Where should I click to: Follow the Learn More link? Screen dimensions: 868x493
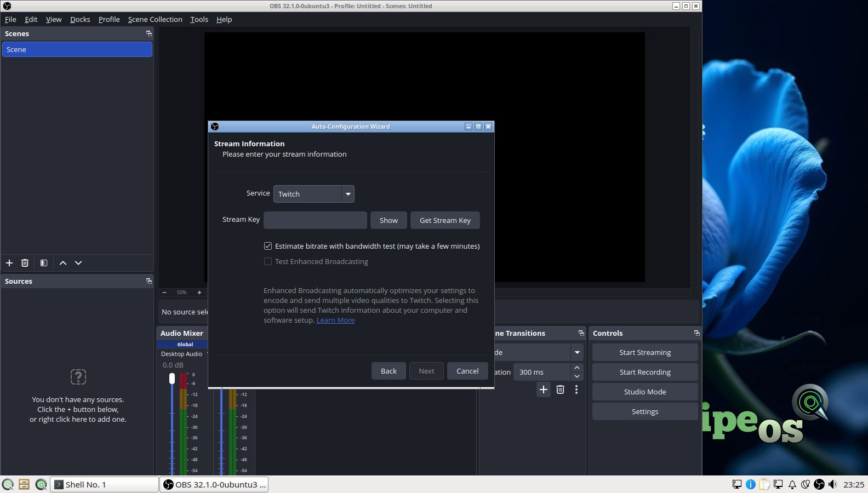coord(335,320)
